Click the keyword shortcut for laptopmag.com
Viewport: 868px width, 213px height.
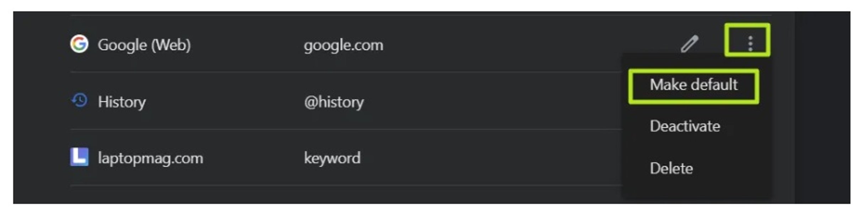[332, 158]
